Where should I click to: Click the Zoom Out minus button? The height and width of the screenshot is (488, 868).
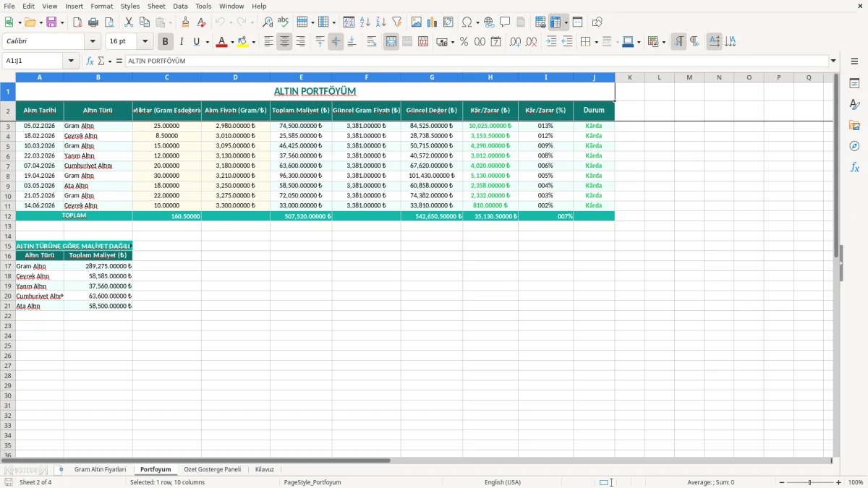(782, 482)
